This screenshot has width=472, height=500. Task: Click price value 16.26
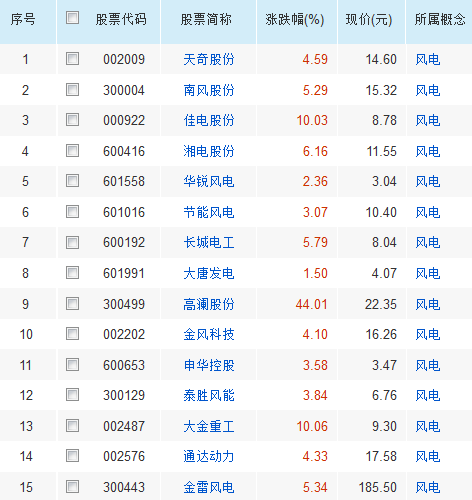click(381, 334)
